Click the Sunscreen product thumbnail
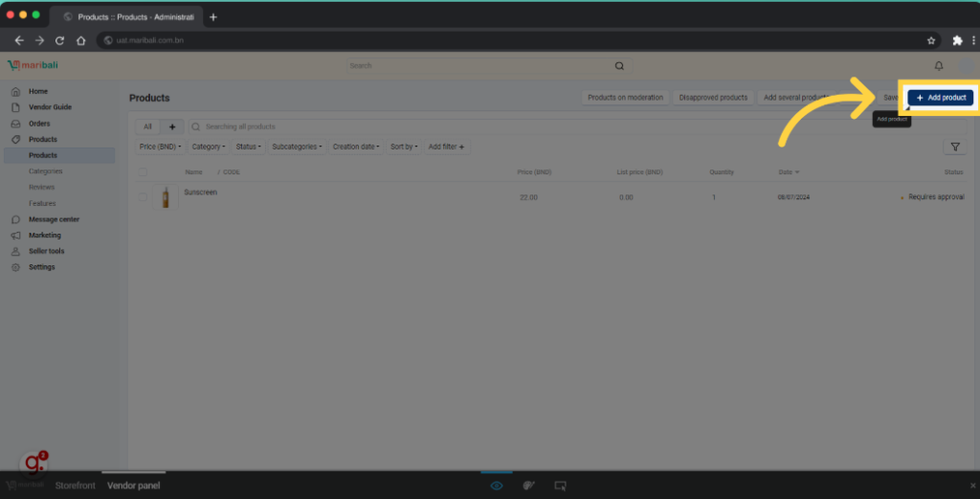This screenshot has width=980, height=499. (166, 197)
